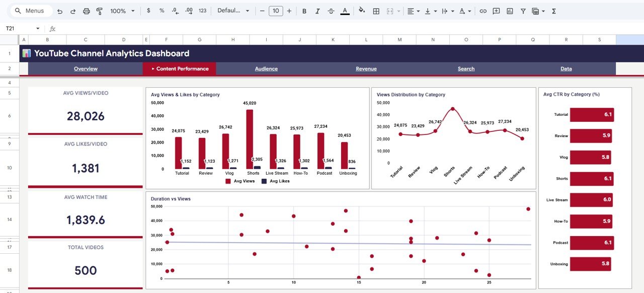Increase font size with plus button
The height and width of the screenshot is (293, 644).
[289, 11]
